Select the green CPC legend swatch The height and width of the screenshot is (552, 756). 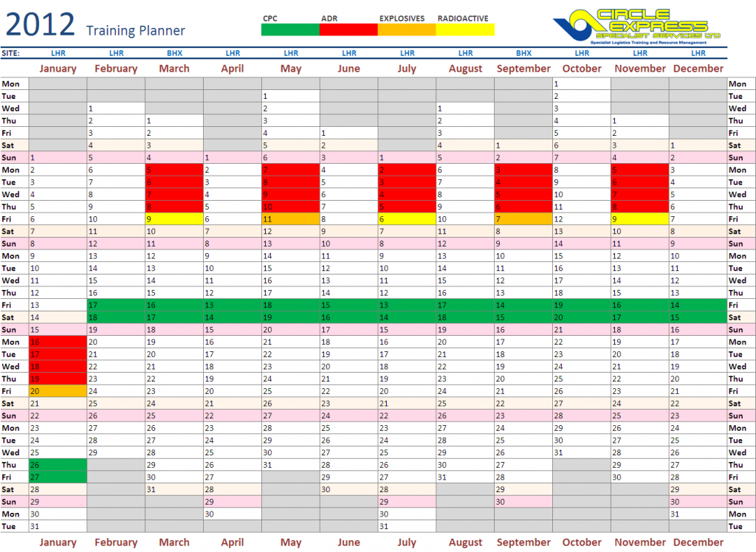tap(290, 30)
